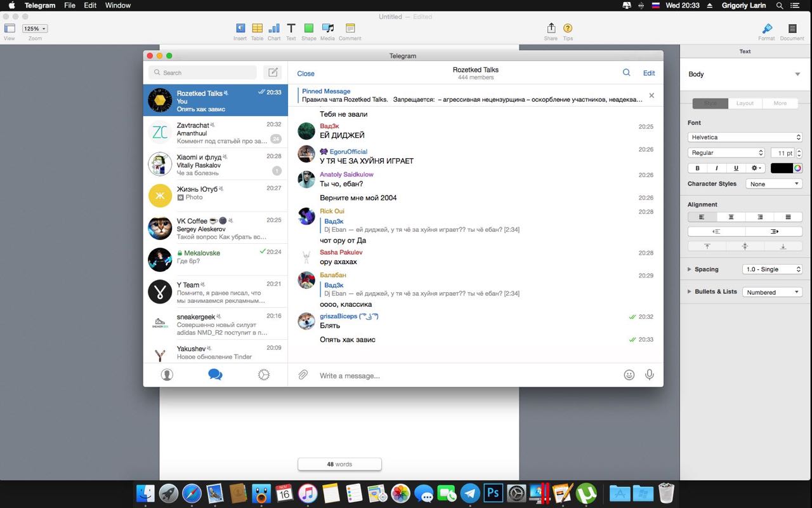Switch to the Layout tab
The image size is (812, 508).
745,103
